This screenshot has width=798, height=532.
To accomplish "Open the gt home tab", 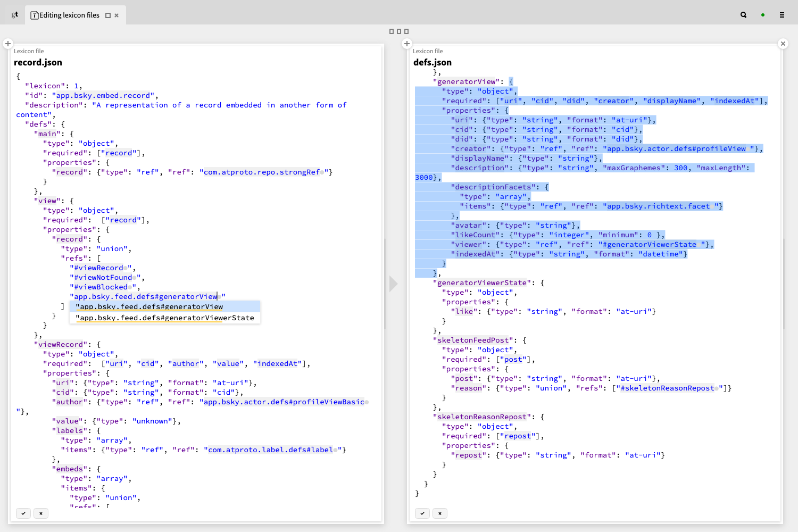I will click(15, 15).
